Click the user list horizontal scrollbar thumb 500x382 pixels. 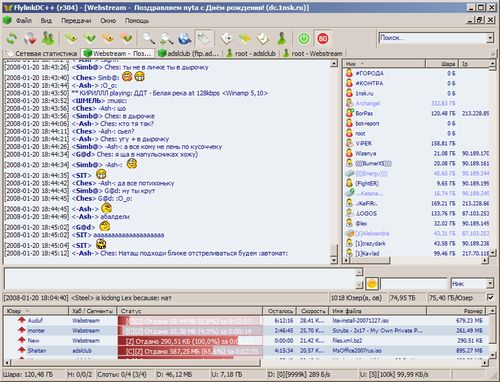[x=369, y=260]
